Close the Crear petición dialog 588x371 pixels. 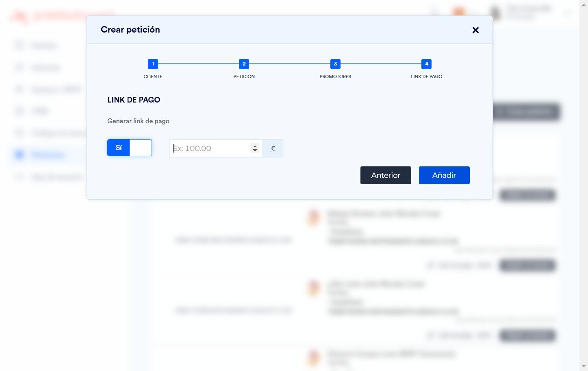click(x=475, y=30)
